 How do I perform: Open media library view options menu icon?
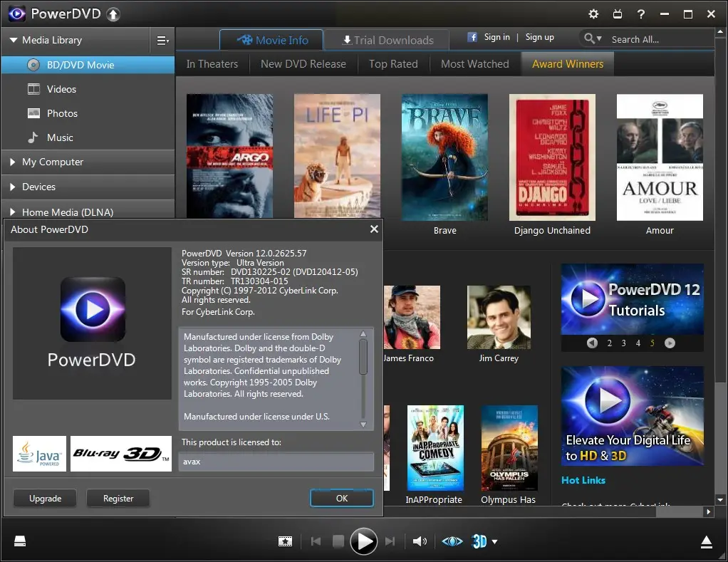[x=162, y=41]
